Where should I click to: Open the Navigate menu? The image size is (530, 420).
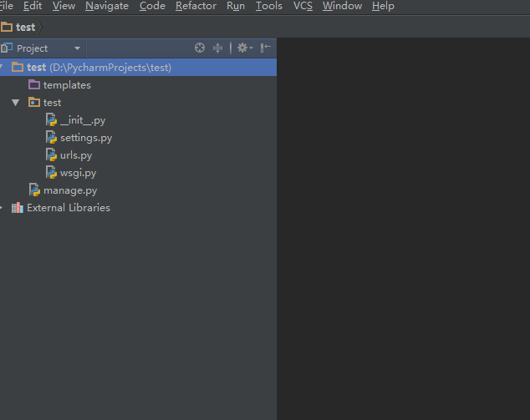pyautogui.click(x=107, y=6)
